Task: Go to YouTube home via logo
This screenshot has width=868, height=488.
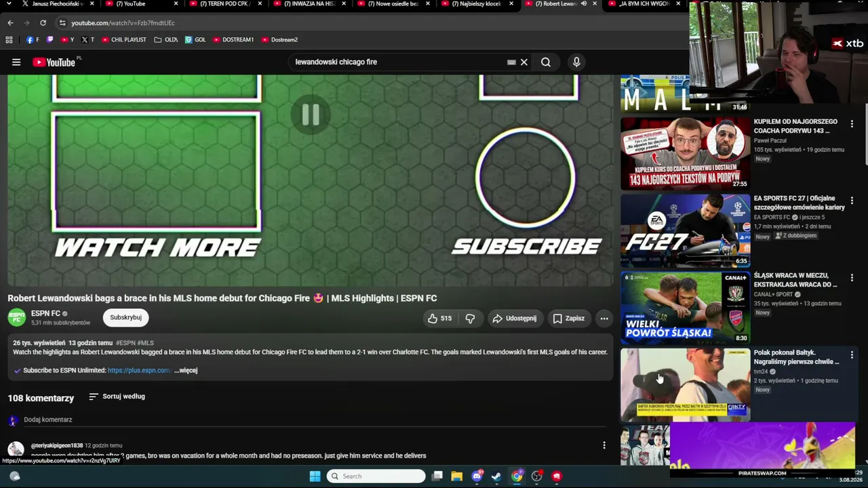Action: coord(54,62)
